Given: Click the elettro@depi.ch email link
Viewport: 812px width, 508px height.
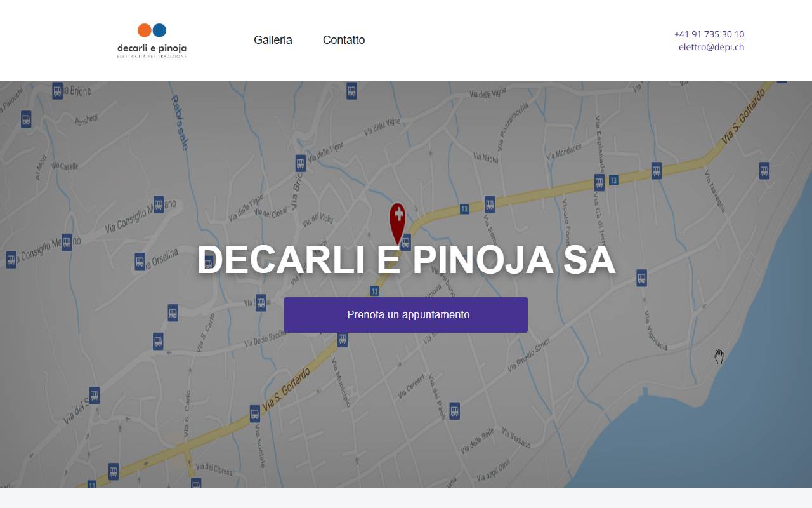Looking at the screenshot, I should click(x=711, y=47).
